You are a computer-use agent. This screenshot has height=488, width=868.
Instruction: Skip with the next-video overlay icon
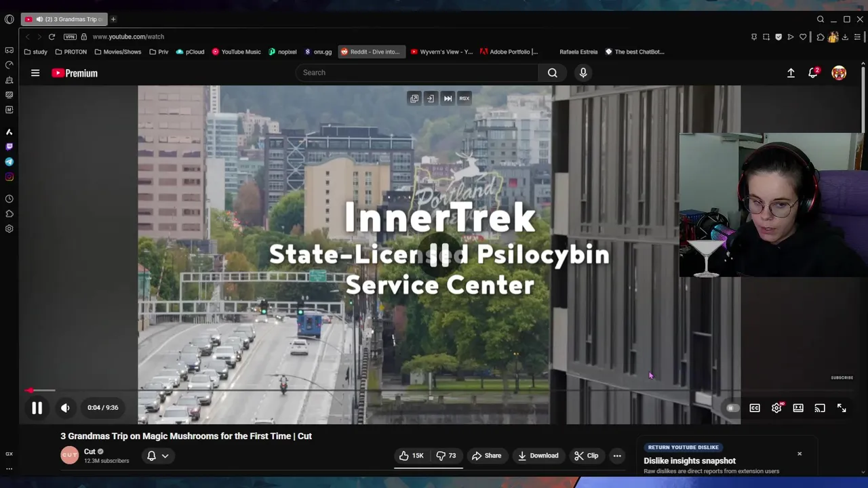pos(448,98)
